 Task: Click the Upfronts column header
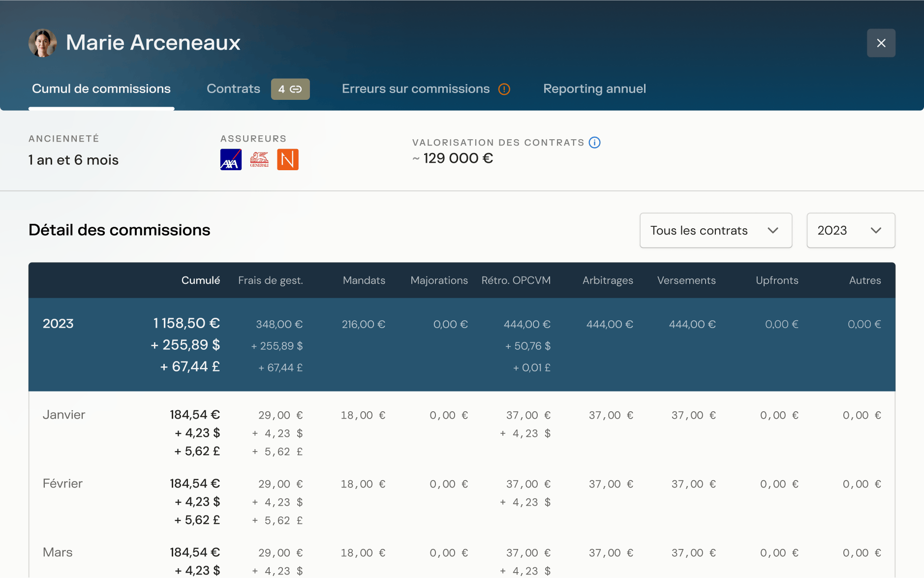tap(777, 280)
